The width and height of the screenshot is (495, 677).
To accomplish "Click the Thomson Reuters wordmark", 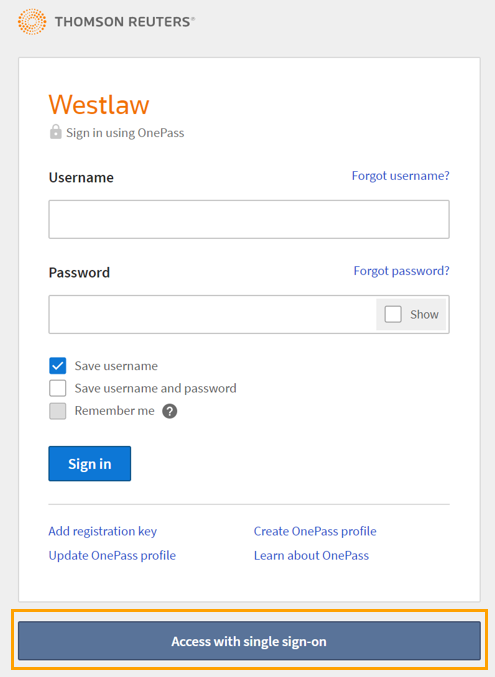I will point(125,22).
